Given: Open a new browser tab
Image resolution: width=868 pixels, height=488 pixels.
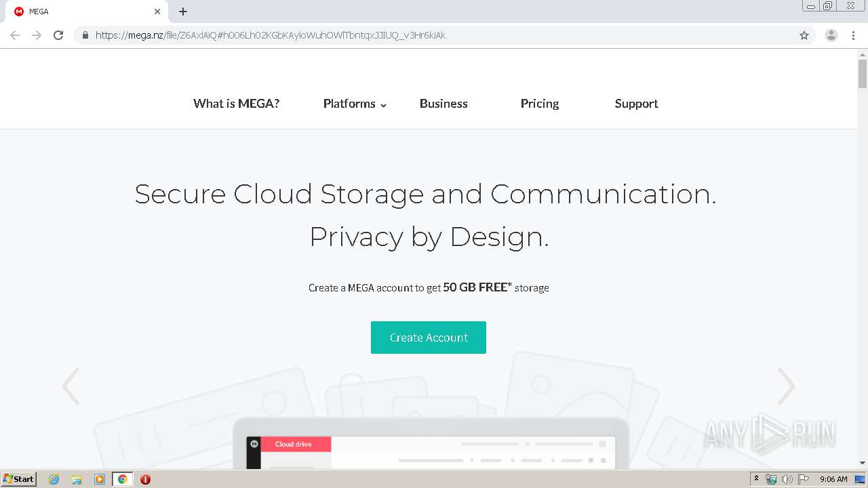Looking at the screenshot, I should tap(183, 12).
